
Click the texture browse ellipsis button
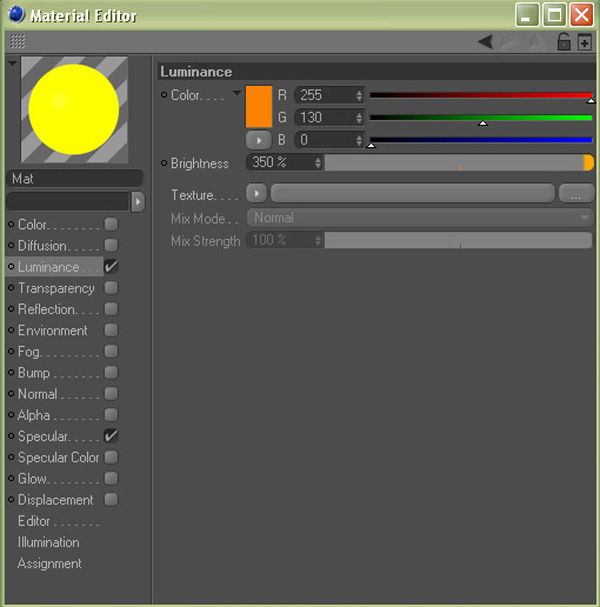coord(576,194)
